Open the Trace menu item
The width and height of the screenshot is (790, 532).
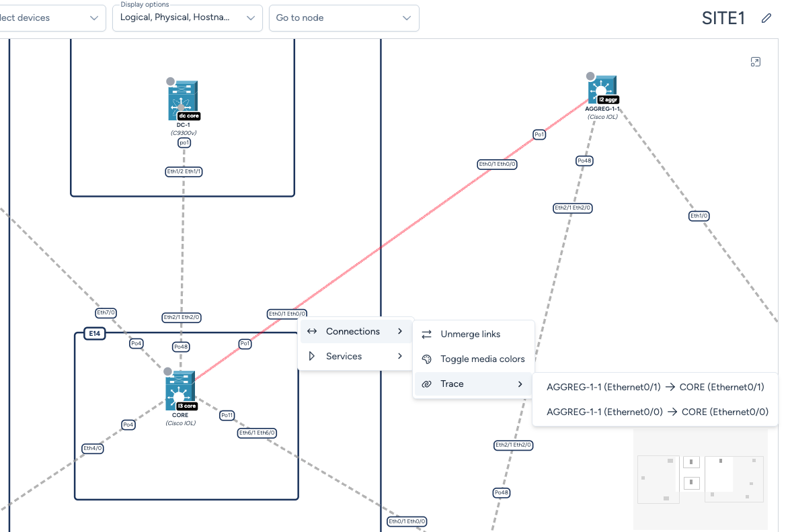tap(473, 384)
